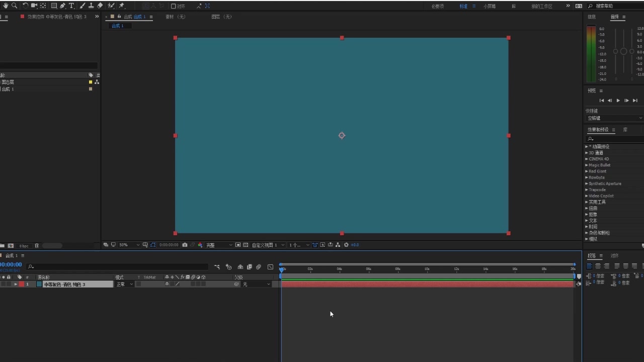Open the resolution 完整 dropdown
The width and height of the screenshot is (644, 362).
[x=219, y=245]
